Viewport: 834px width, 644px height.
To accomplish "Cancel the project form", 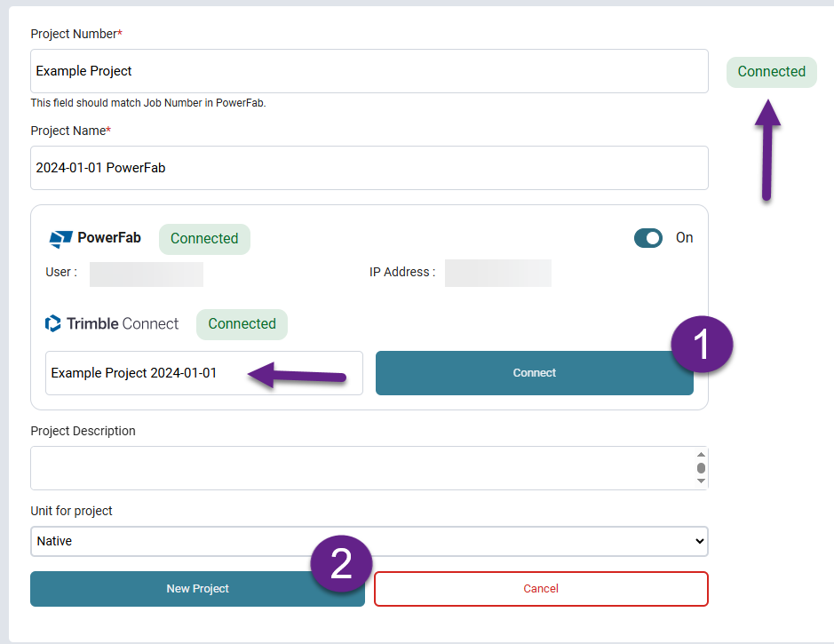I will pyautogui.click(x=541, y=589).
